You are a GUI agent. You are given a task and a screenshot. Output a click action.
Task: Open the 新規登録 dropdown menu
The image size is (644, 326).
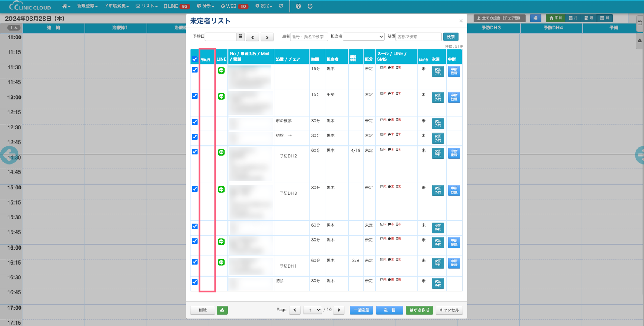(x=87, y=6)
